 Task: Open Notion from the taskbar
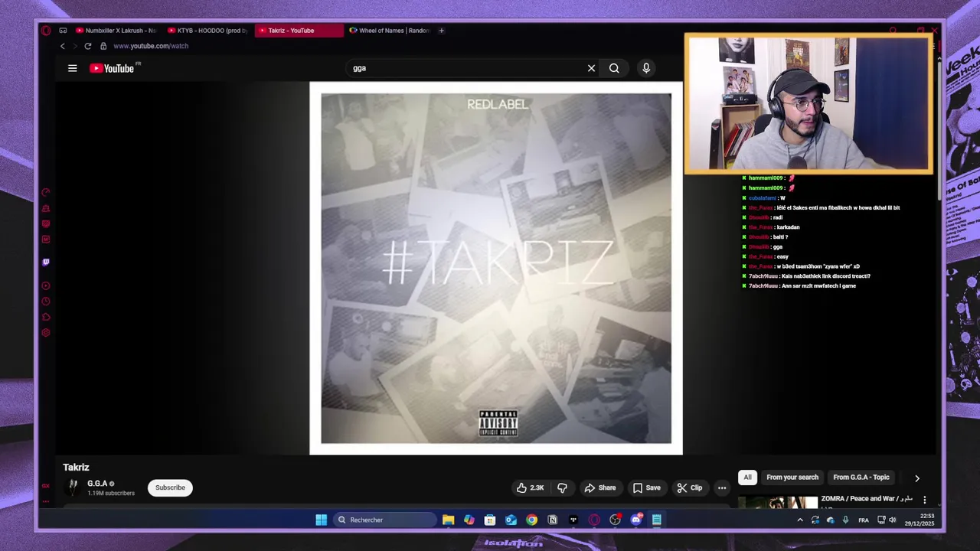coord(552,520)
